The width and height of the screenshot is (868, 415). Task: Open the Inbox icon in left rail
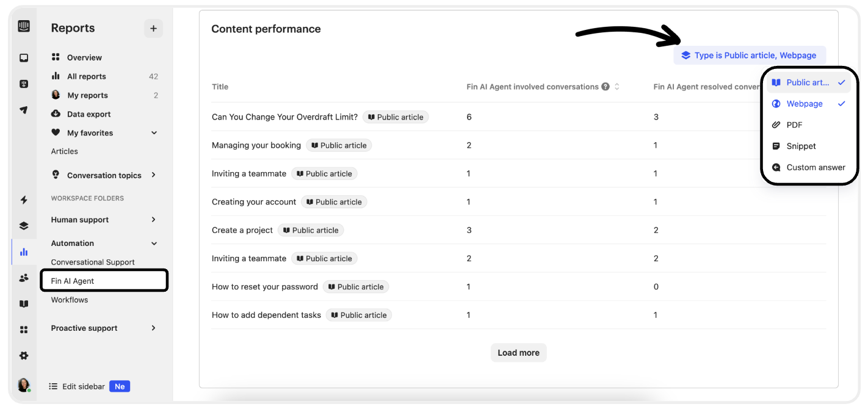[24, 58]
